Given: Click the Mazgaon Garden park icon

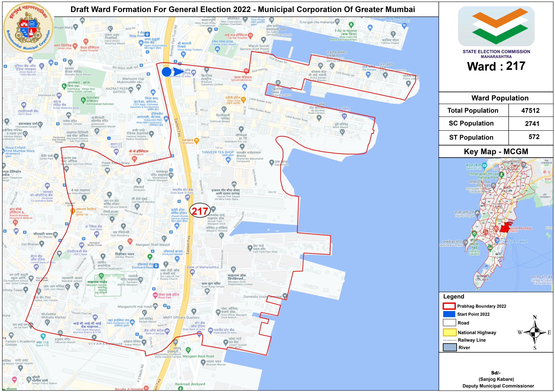Looking at the screenshot, I should pyautogui.click(x=101, y=276).
